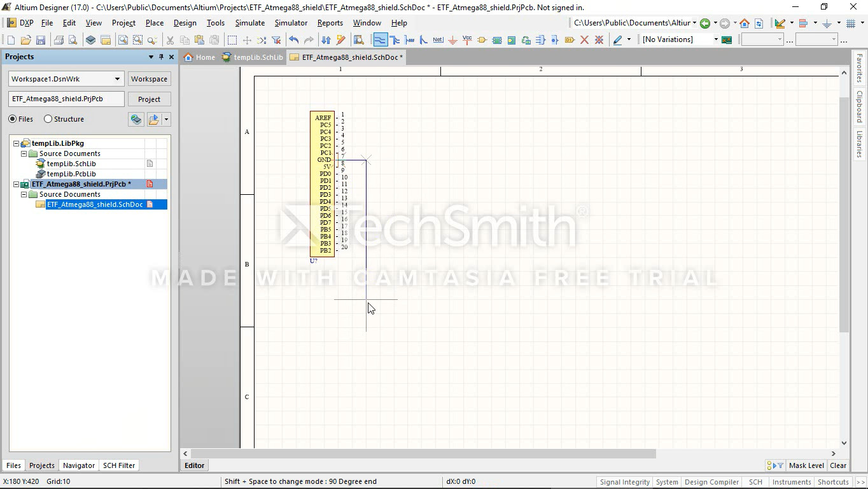
Task: Click the Place Bus tool icon
Action: pos(395,40)
